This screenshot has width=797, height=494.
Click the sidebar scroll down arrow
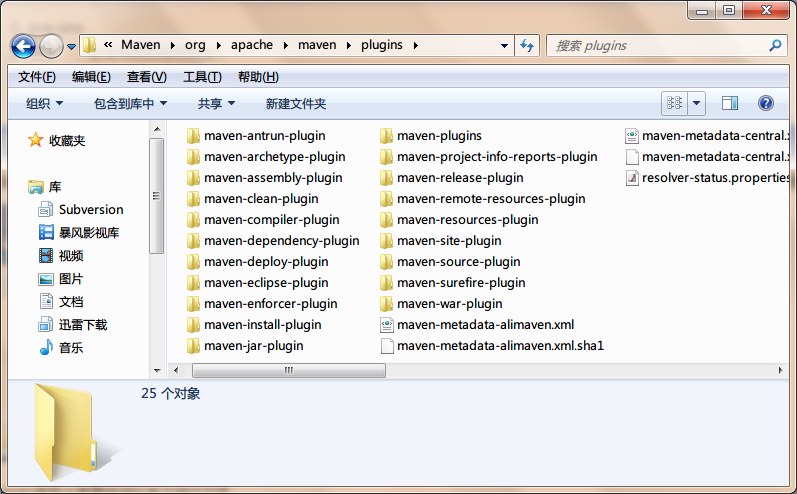coord(157,370)
